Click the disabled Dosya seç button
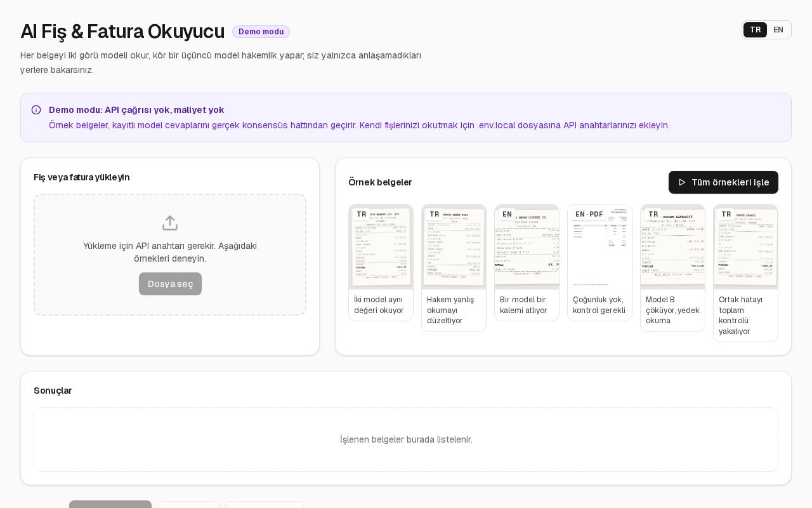812x508 pixels. tap(170, 284)
